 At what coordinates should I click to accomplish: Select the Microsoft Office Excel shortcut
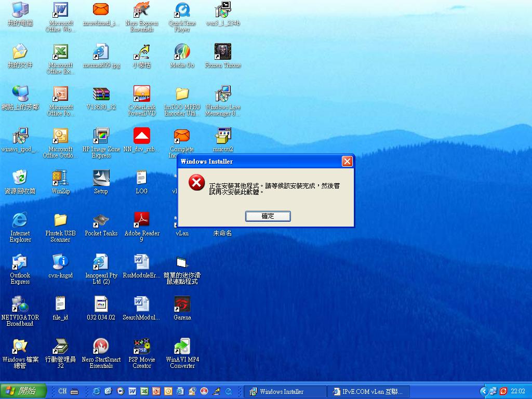point(60,59)
